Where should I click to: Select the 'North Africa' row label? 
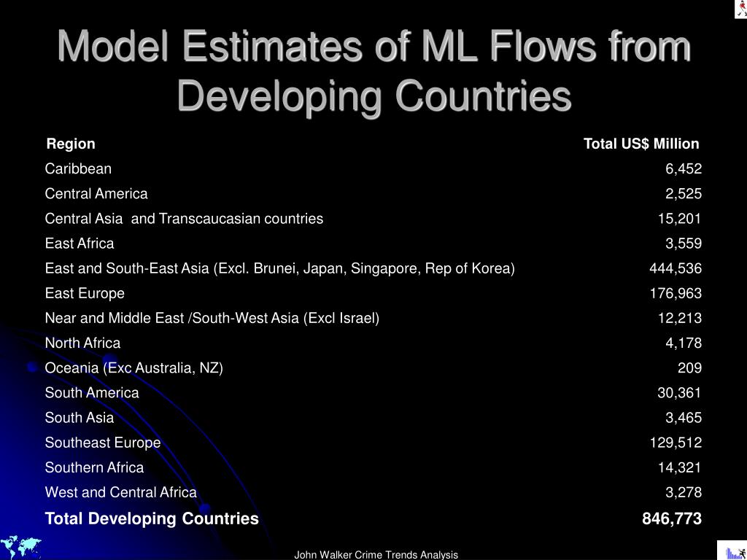tap(82, 343)
